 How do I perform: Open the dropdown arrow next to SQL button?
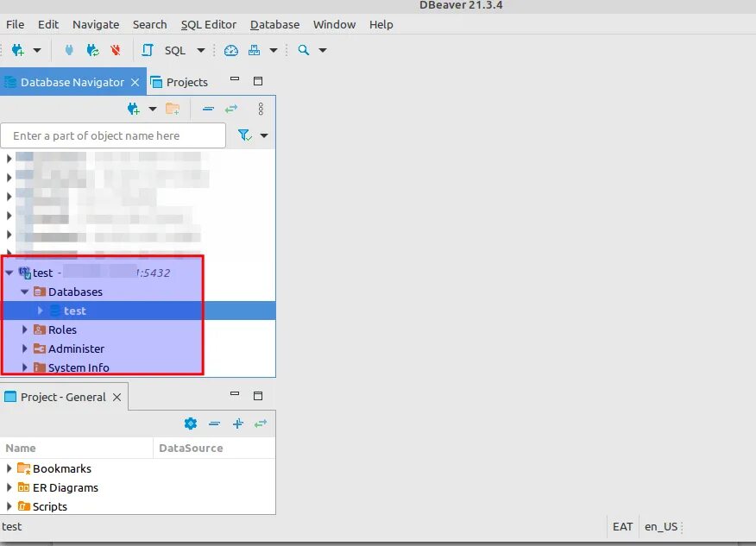coord(201,50)
